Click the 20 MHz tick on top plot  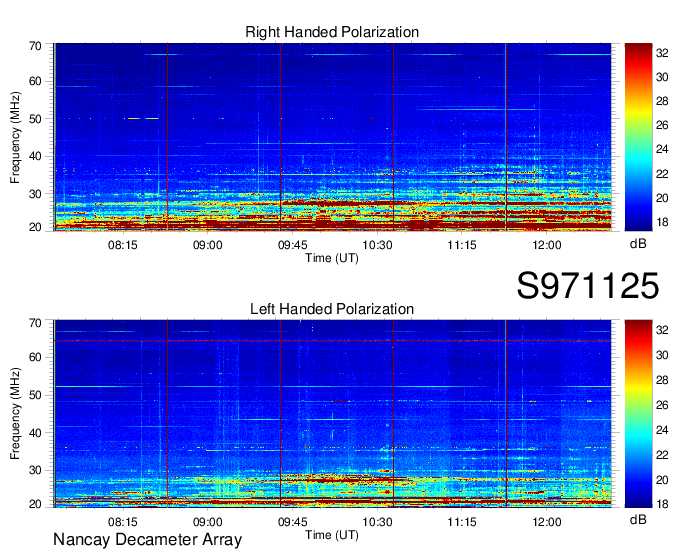pyautogui.click(x=36, y=227)
